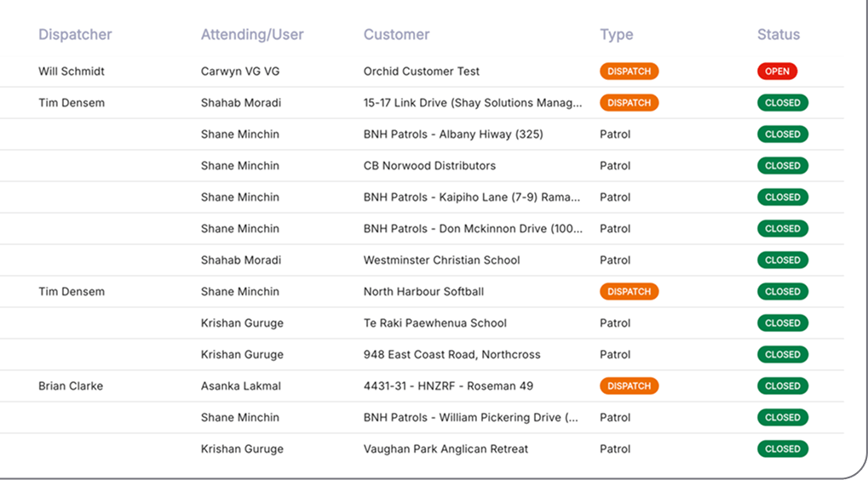Click CLOSED status for HNZRF Roseman 49
868x480 pixels.
click(x=783, y=386)
